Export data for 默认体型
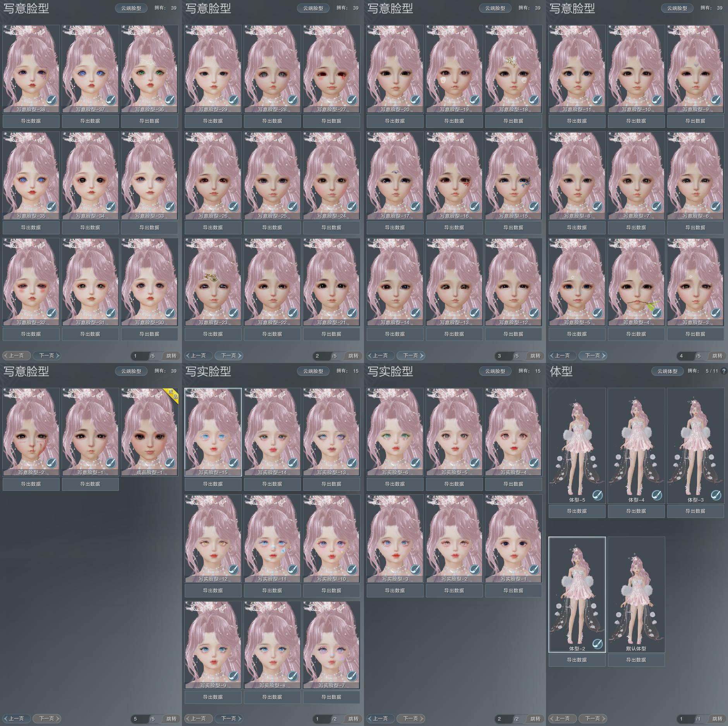This screenshot has height=726, width=728. [x=636, y=660]
